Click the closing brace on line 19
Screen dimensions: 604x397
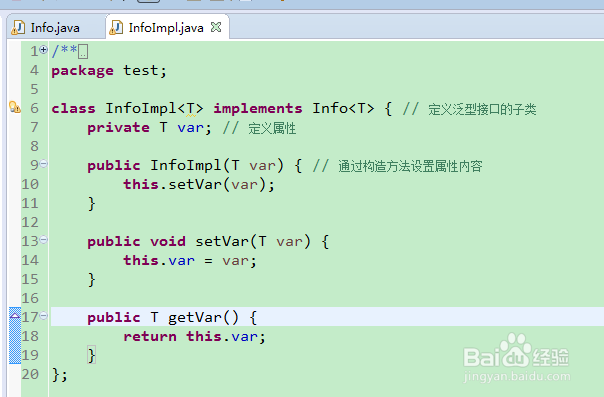coord(91,355)
